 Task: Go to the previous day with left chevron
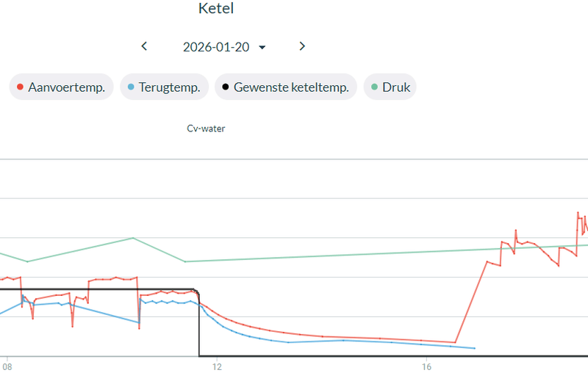click(x=144, y=46)
